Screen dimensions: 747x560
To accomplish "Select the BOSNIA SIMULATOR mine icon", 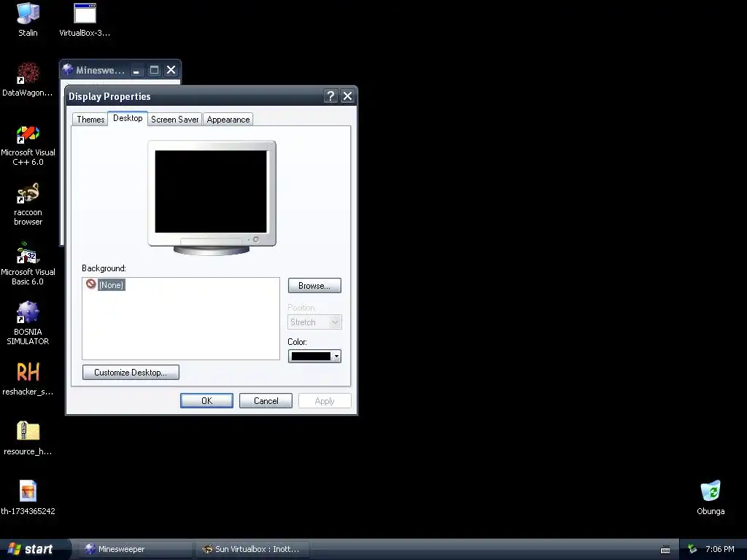I will pos(28,312).
